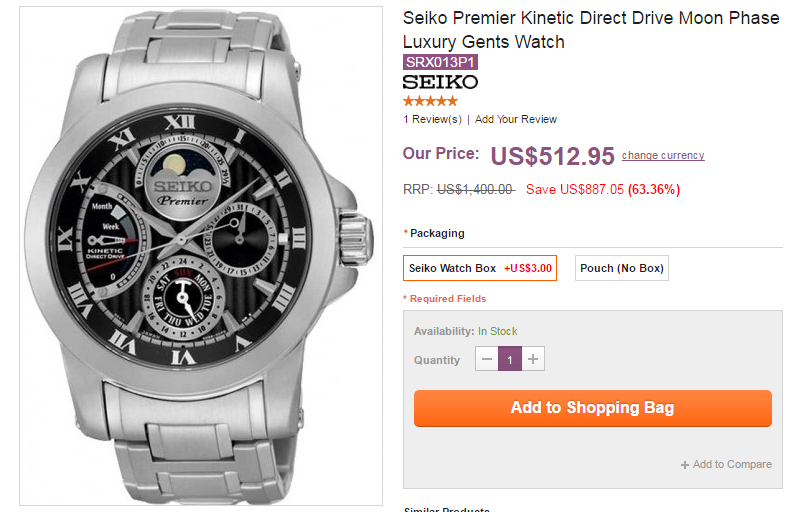
Task: Click the In Stock availability status
Action: 497,331
